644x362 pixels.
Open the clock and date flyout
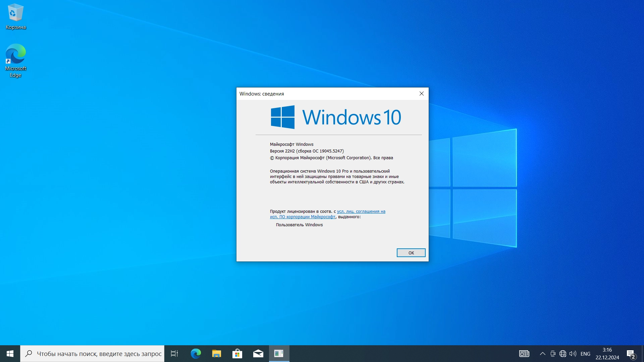coord(607,354)
